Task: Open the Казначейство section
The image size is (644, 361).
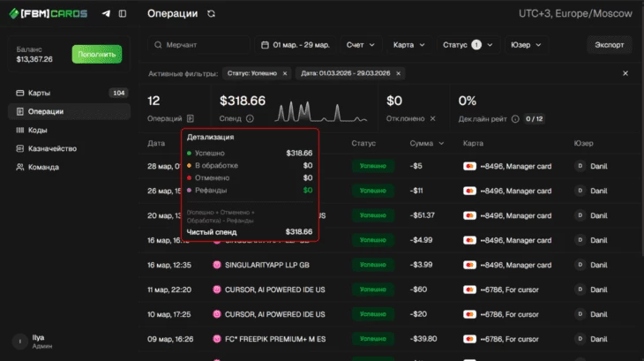Action: 52,148
